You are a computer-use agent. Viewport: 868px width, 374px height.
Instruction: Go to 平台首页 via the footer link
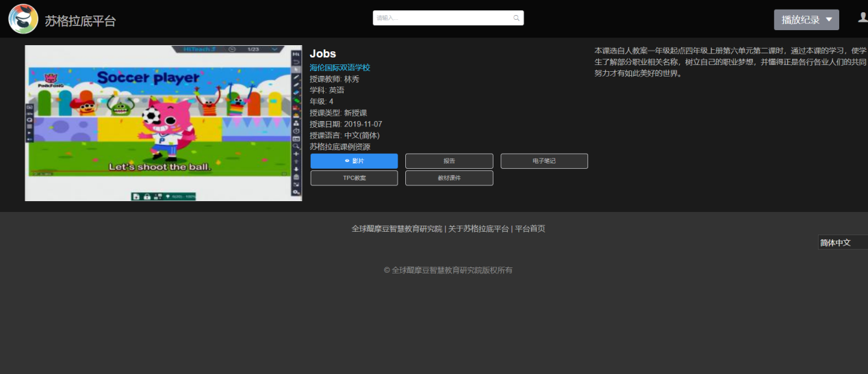[x=530, y=229]
